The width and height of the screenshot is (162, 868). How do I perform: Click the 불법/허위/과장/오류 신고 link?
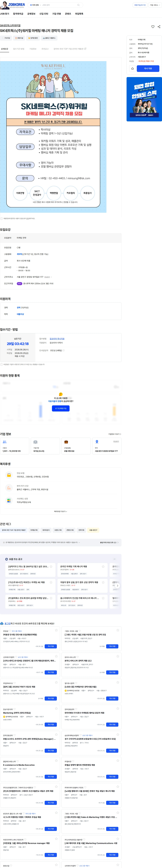point(109,542)
